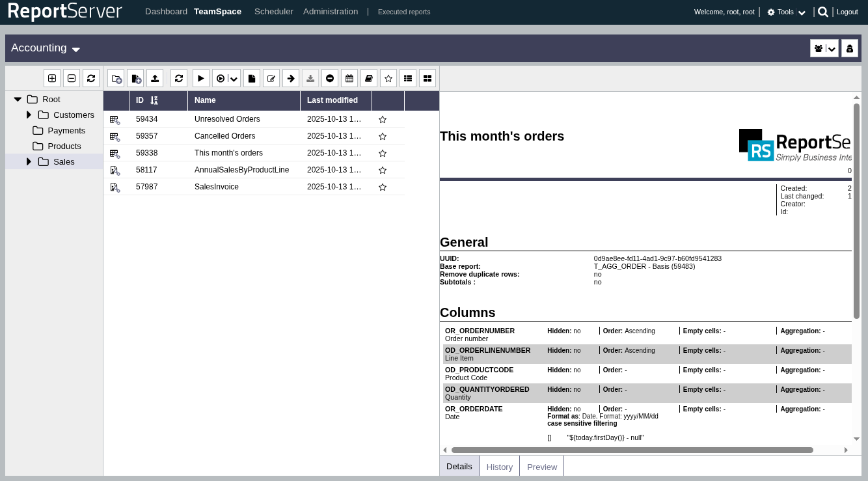
Task: Execute the selected report with play icon
Action: pos(200,78)
